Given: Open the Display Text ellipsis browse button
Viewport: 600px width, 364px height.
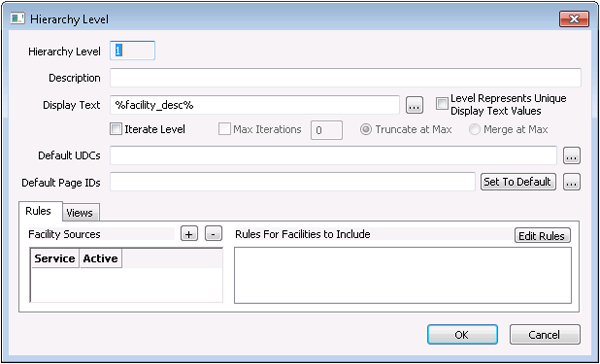Looking at the screenshot, I should (414, 105).
